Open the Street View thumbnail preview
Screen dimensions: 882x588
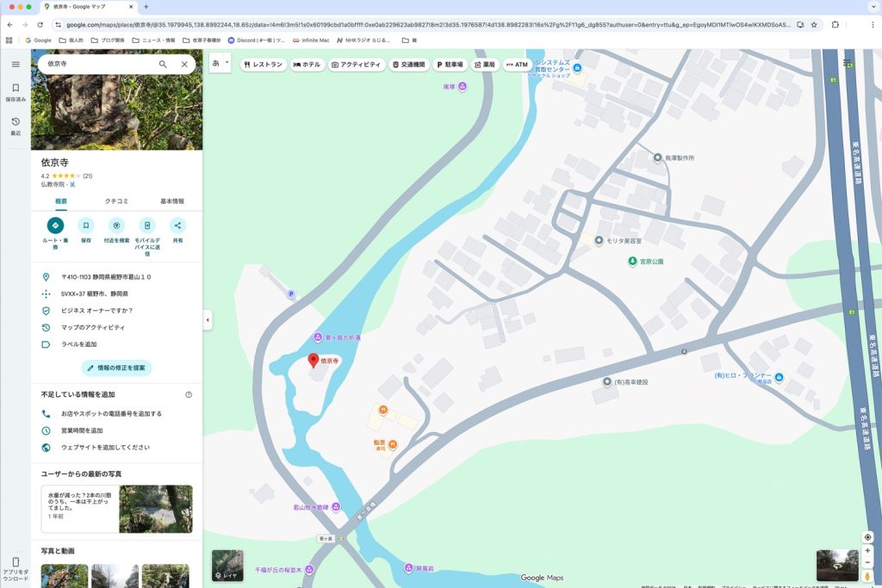tap(836, 565)
